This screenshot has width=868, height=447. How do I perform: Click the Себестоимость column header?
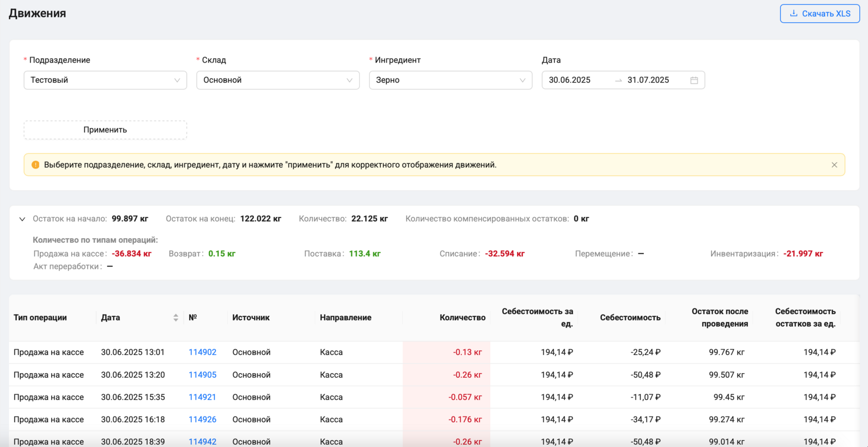click(x=630, y=318)
